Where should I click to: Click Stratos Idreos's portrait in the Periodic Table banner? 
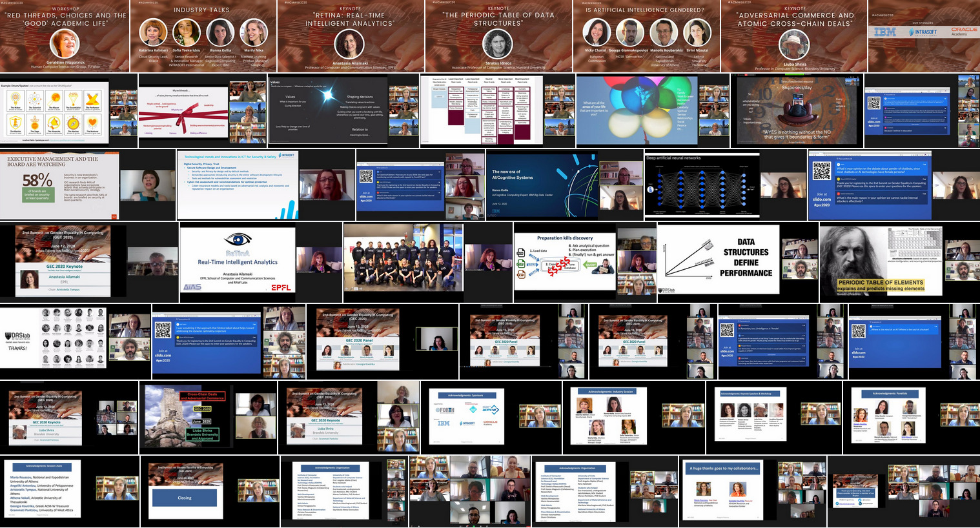click(x=498, y=45)
